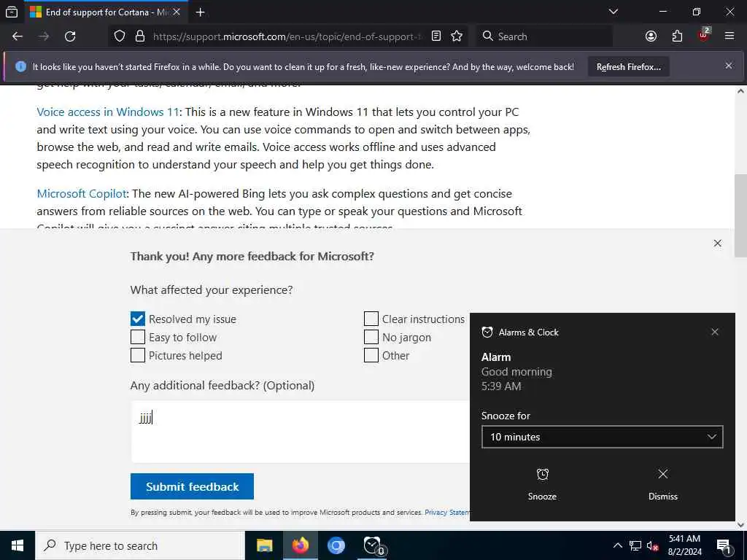Viewport: 747px width, 560px height.
Task: Click the scrollbar up arrow
Action: [740, 90]
